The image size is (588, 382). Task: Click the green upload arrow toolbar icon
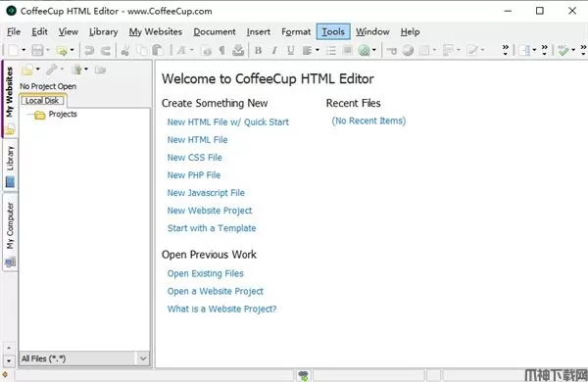coord(62,51)
